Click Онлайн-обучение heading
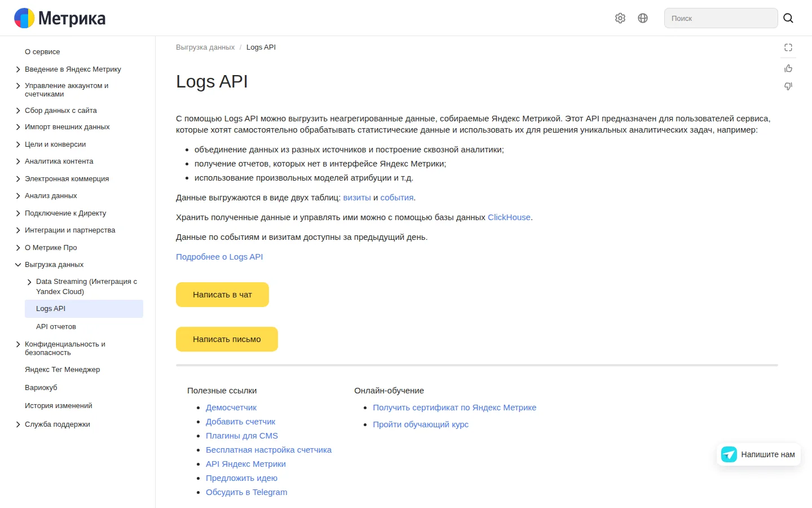This screenshot has height=508, width=812. 389,391
